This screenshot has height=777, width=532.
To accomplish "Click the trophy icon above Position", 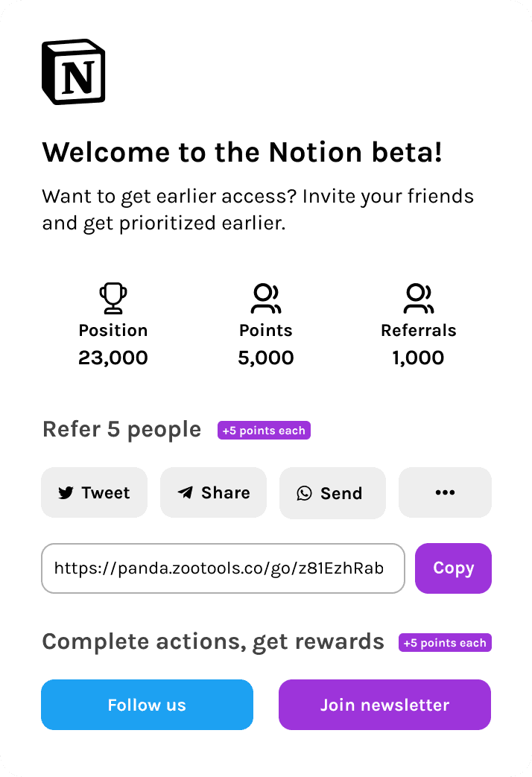I will pos(113,298).
